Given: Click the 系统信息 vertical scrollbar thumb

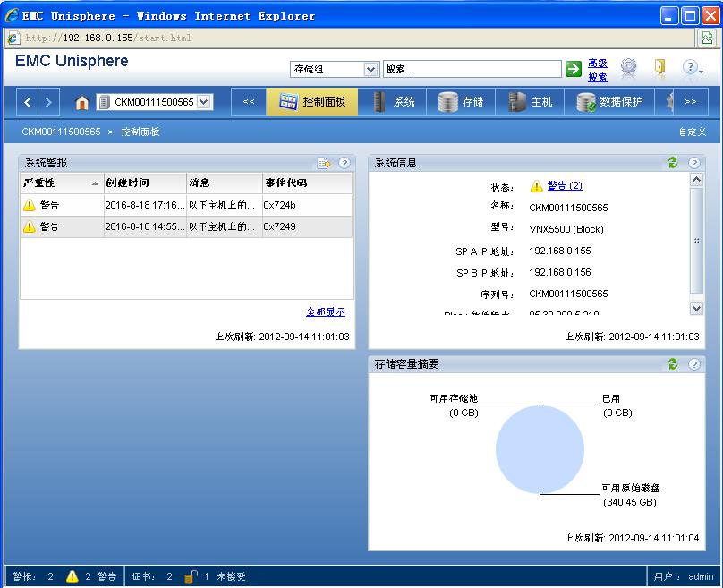Looking at the screenshot, I should [x=696, y=240].
